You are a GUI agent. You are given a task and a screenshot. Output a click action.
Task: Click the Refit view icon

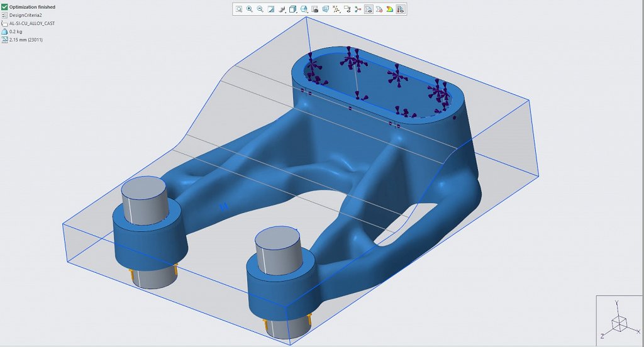239,9
